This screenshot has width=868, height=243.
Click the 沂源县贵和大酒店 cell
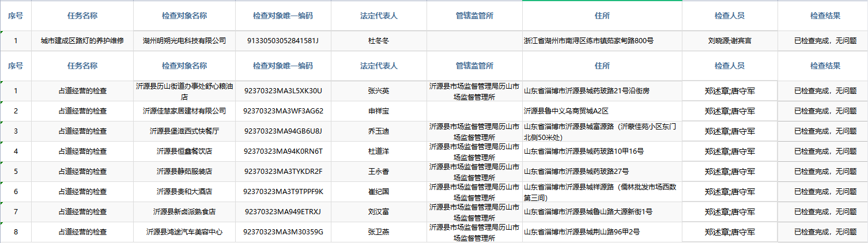[x=184, y=192]
